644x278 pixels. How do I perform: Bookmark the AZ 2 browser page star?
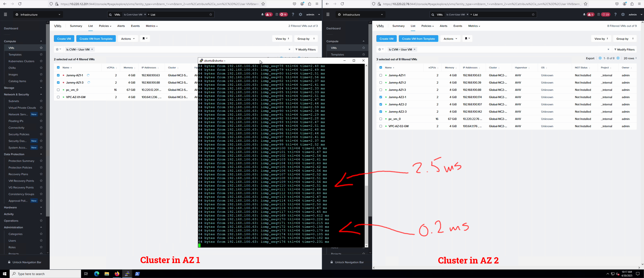pyautogui.click(x=585, y=4)
